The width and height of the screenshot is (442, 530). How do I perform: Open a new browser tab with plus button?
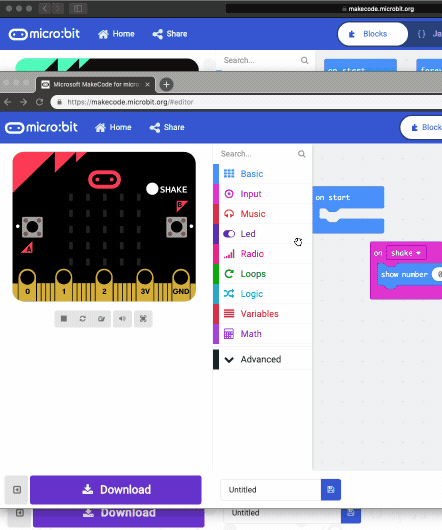click(166, 85)
